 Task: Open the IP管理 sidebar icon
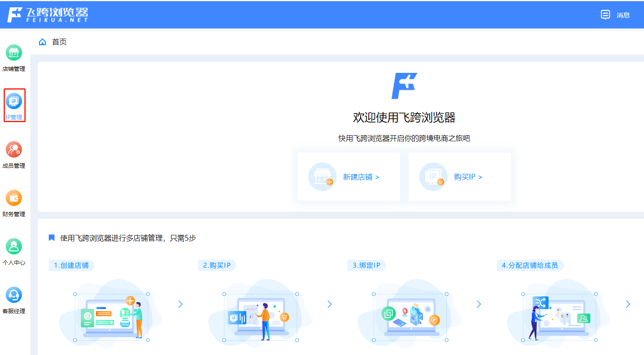coord(14,101)
